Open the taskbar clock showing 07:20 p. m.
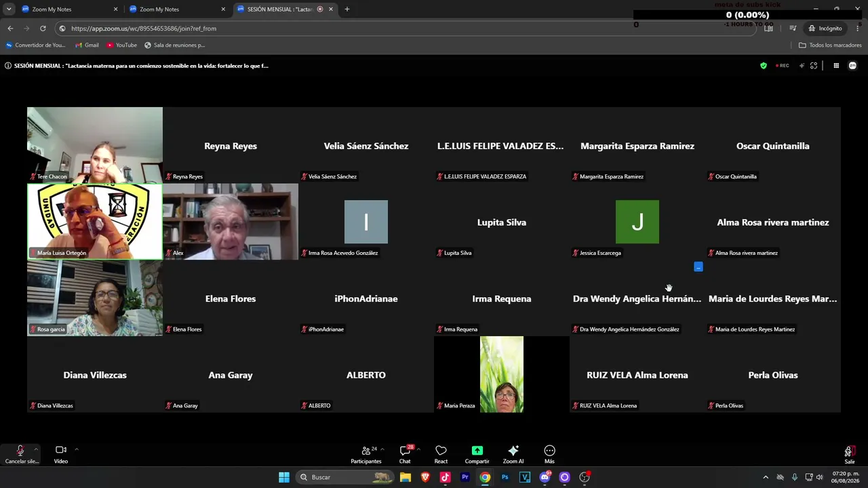Image resolution: width=868 pixels, height=488 pixels. coord(846,477)
